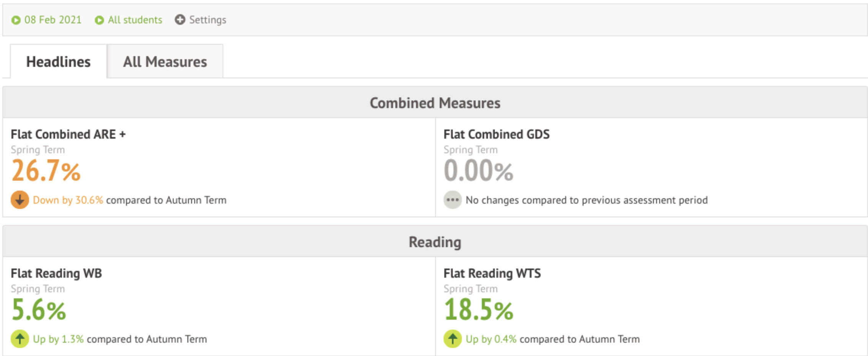Screen dimensions: 868x356
Task: Open the All students filter
Action: coord(135,20)
